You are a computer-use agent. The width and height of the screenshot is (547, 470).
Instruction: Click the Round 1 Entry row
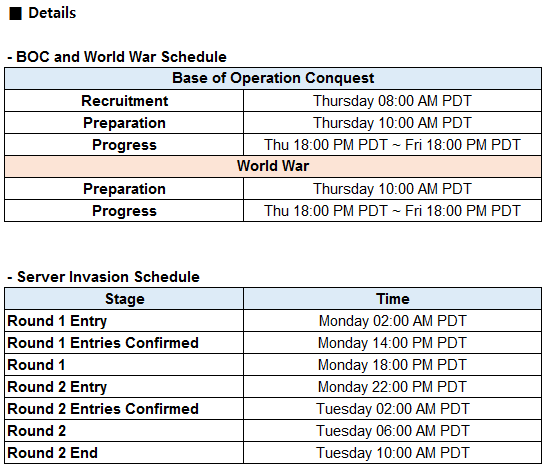point(273,321)
